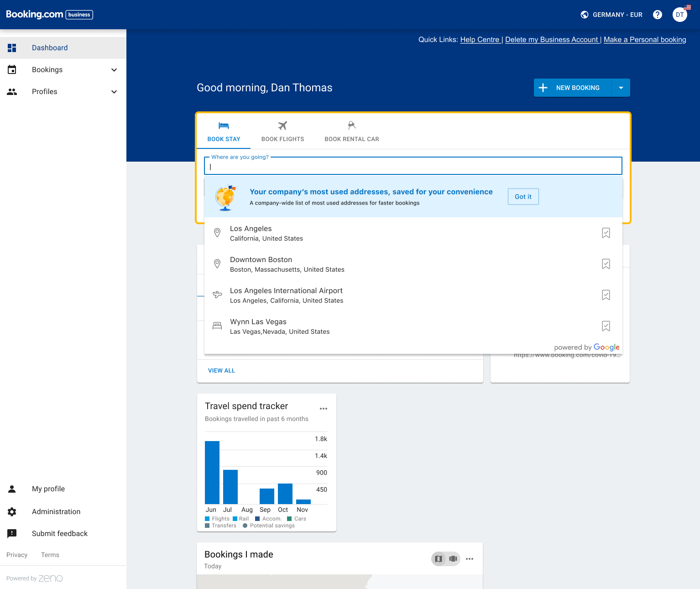Screen dimensions: 700x589
Task: Switch to the Book Rental Car tab
Action: click(351, 131)
